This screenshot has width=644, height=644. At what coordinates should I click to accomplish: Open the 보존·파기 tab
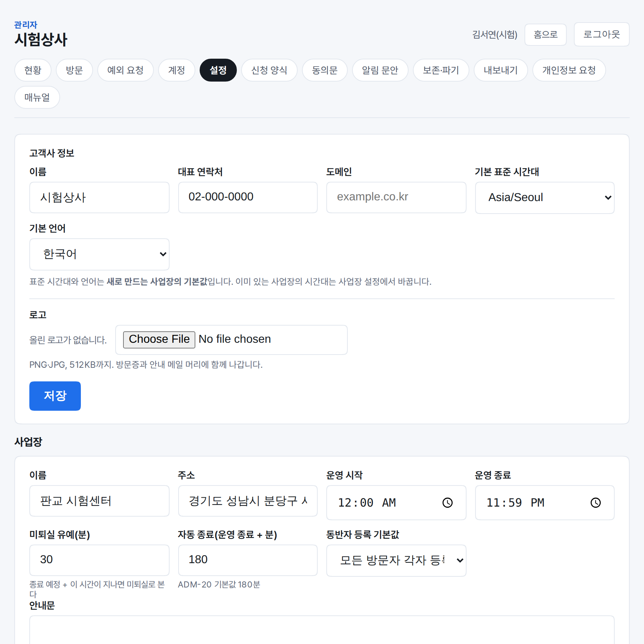(x=441, y=70)
